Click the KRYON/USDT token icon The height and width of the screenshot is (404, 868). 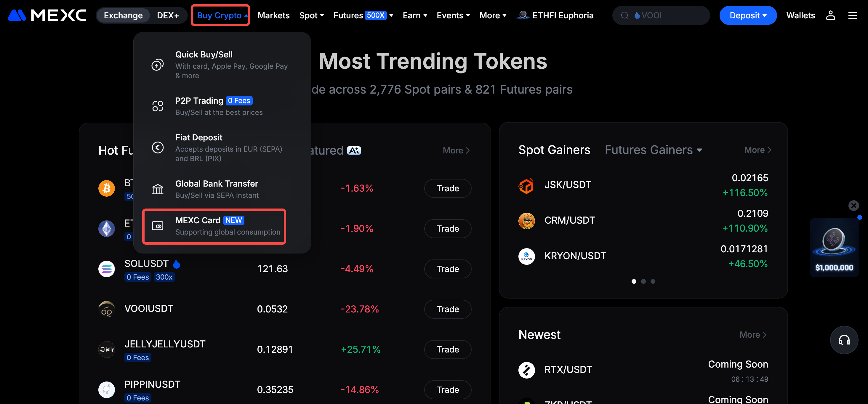coord(526,256)
